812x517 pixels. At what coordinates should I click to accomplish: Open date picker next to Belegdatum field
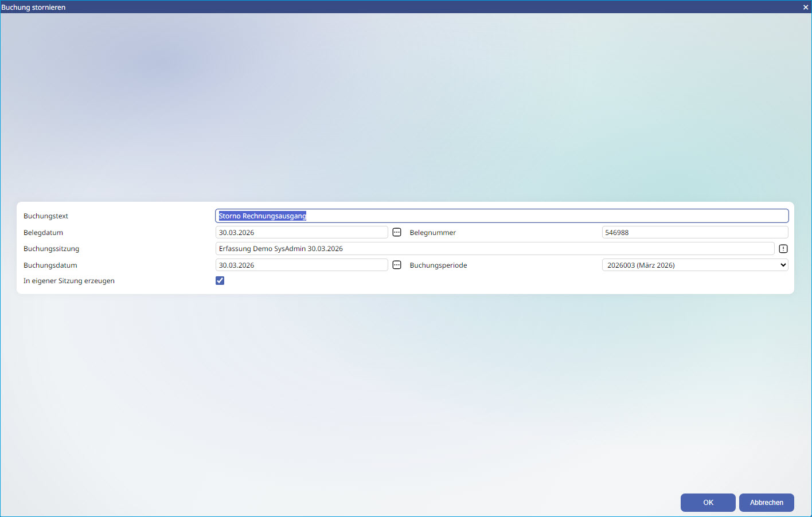tap(397, 232)
